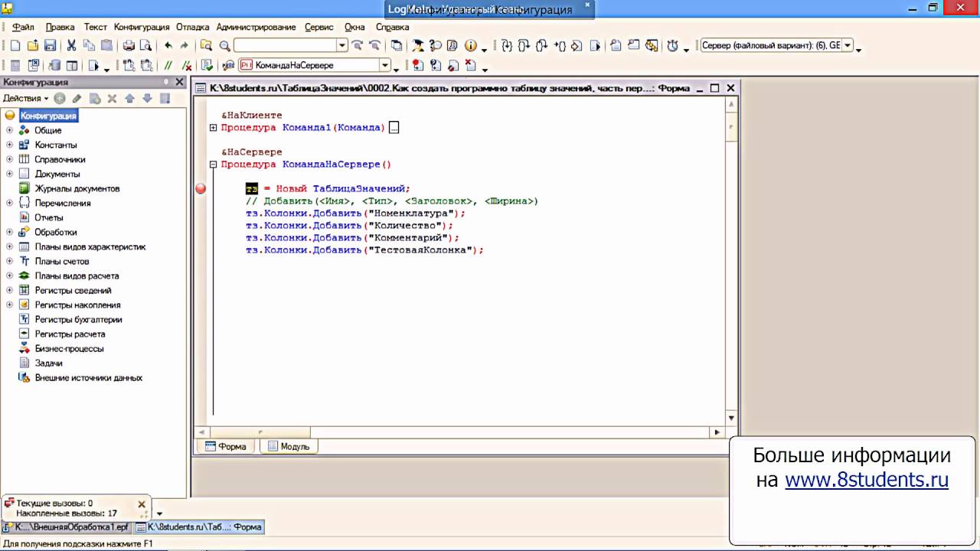Expand the collapsed Команда1 procedure
This screenshot has height=551, width=980.
point(213,128)
